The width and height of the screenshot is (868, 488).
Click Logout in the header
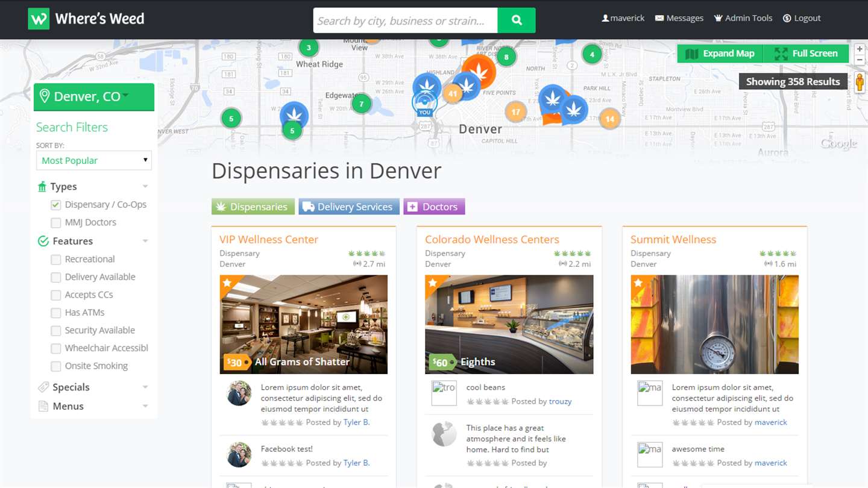pos(802,18)
